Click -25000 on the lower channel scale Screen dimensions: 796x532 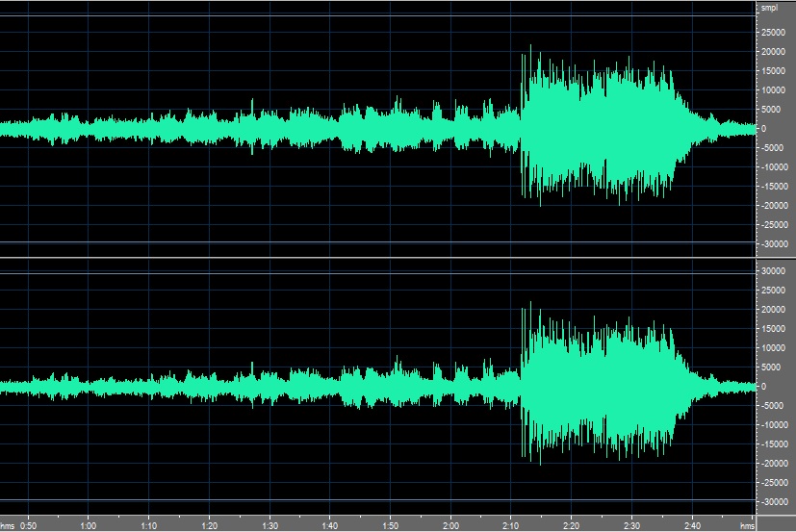click(x=773, y=483)
